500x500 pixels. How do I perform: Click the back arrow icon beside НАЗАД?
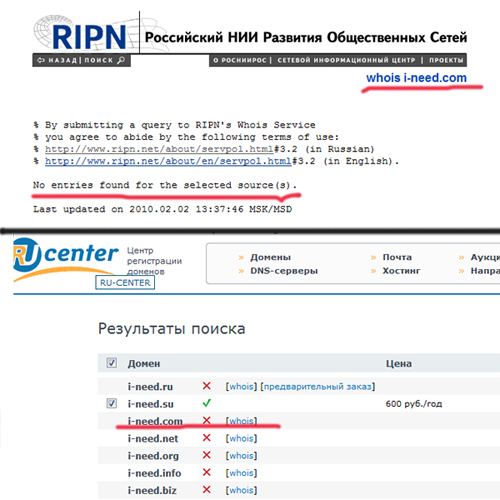[41, 60]
